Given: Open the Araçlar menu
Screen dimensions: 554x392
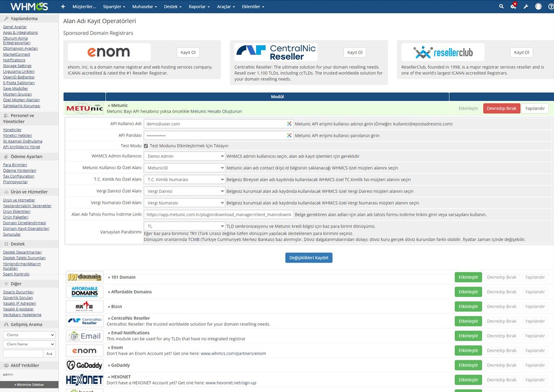Looking at the screenshot, I should click(x=226, y=7).
